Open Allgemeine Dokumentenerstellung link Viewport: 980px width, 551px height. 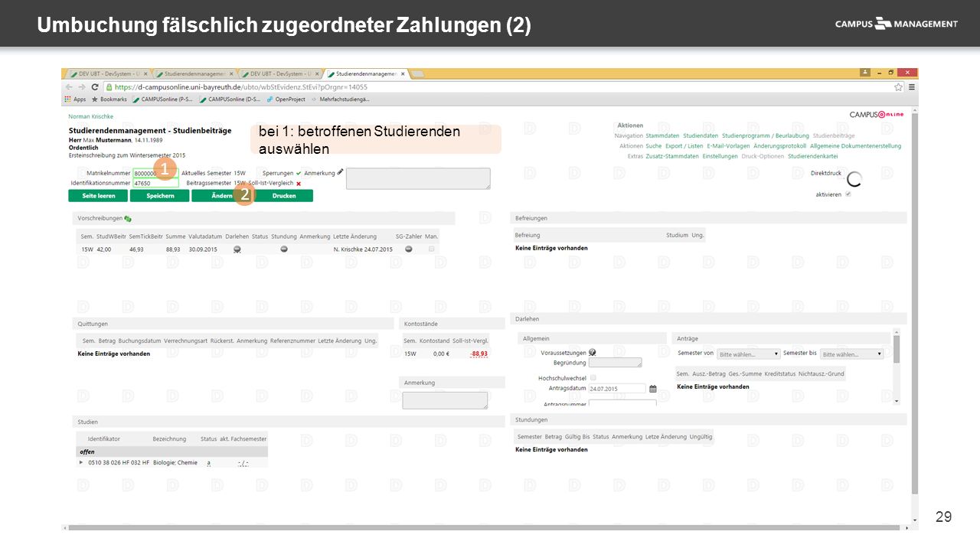coord(855,145)
